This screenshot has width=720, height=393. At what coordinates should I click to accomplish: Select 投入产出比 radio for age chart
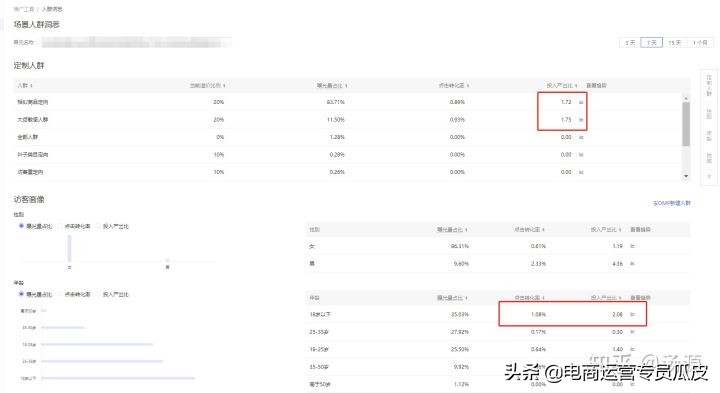point(99,294)
